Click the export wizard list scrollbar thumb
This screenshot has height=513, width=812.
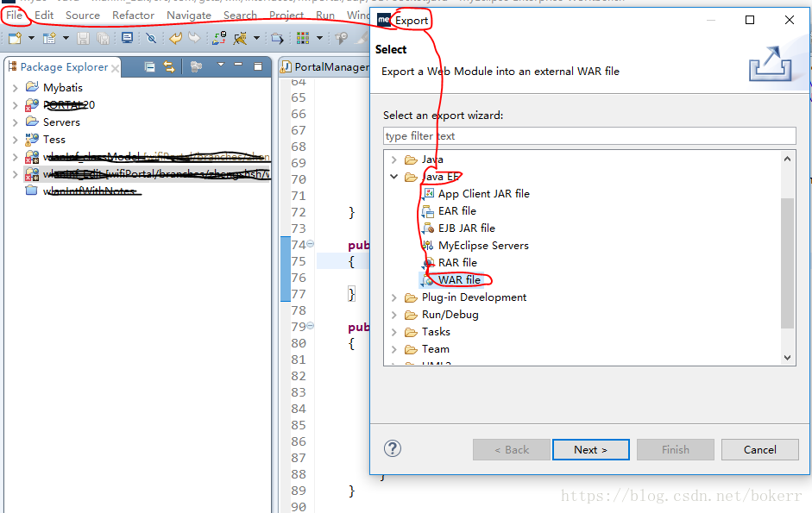pos(787,263)
